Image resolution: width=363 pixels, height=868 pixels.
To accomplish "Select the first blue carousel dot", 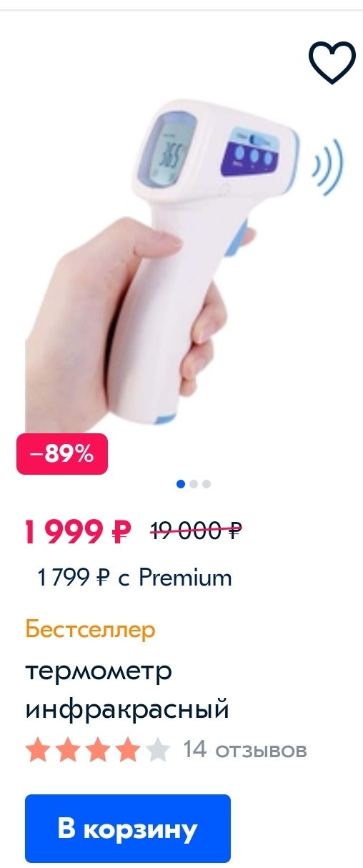I will click(181, 484).
